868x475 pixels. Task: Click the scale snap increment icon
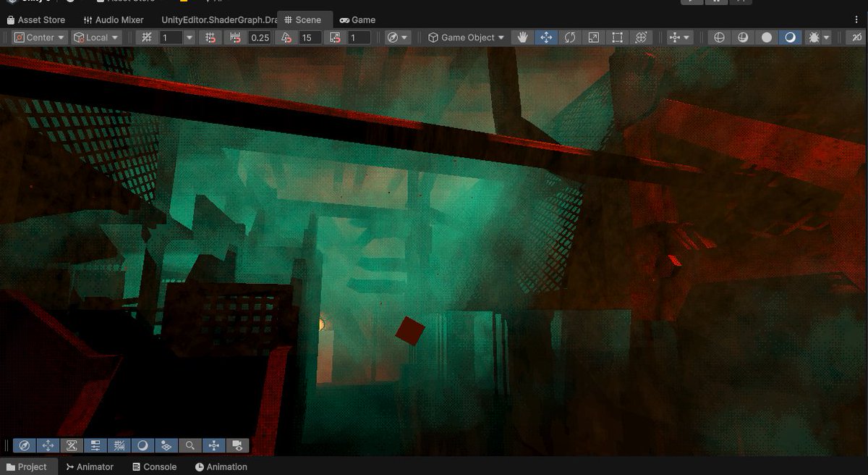pos(335,37)
